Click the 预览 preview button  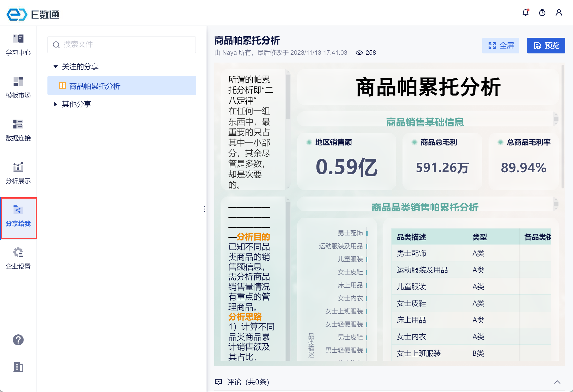pos(546,46)
